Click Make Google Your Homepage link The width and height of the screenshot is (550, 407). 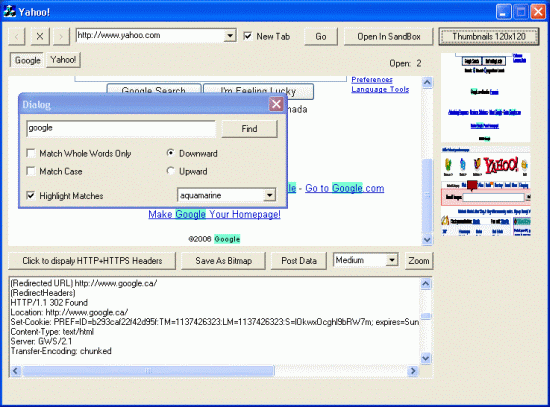(214, 214)
